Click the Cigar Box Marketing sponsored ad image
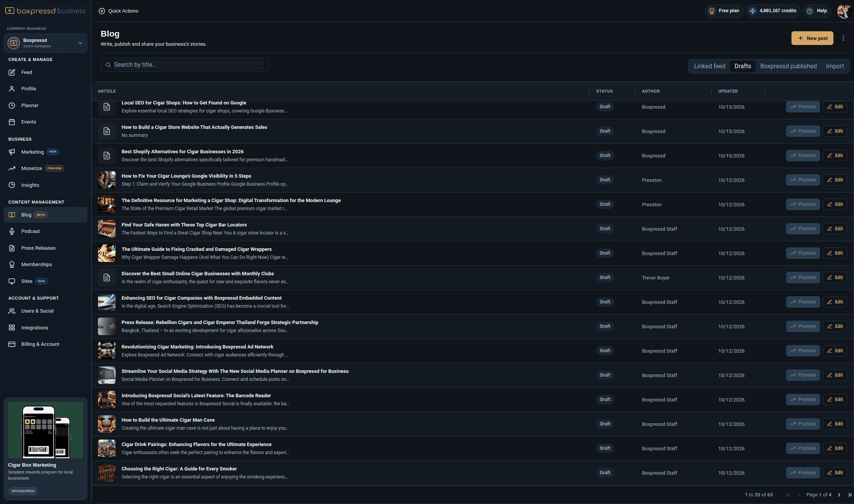The width and height of the screenshot is (854, 504). [45, 430]
